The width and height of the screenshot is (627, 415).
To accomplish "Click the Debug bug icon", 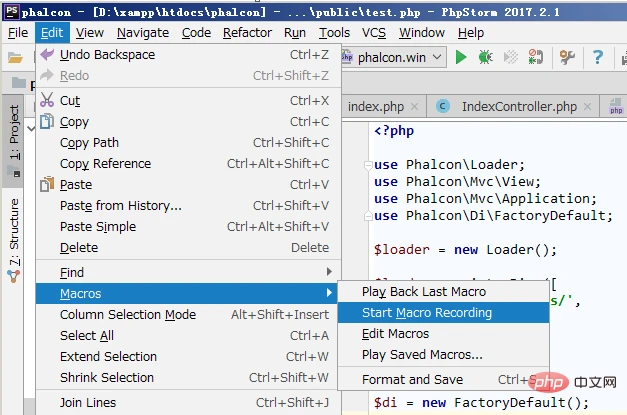I will (485, 57).
